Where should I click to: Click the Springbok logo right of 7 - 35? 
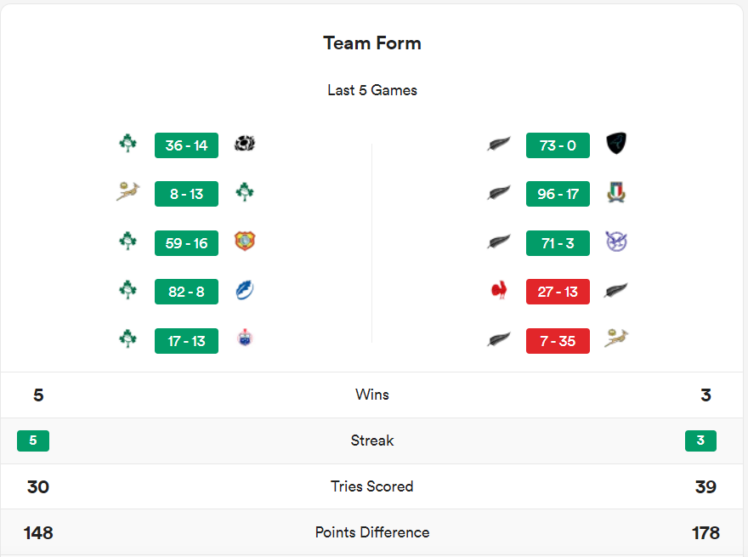tap(616, 338)
